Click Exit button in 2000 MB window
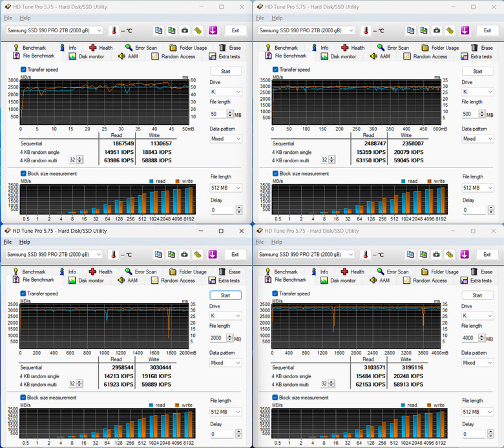 click(235, 255)
